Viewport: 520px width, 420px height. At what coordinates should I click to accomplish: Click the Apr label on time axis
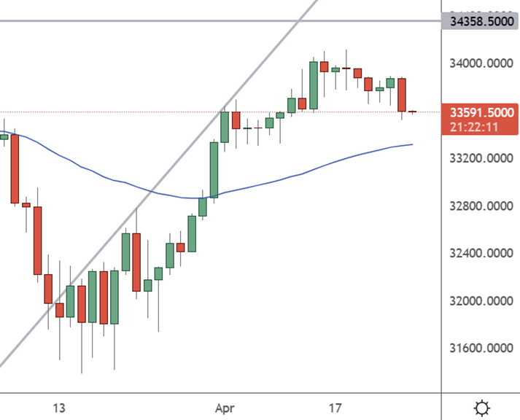click(225, 408)
